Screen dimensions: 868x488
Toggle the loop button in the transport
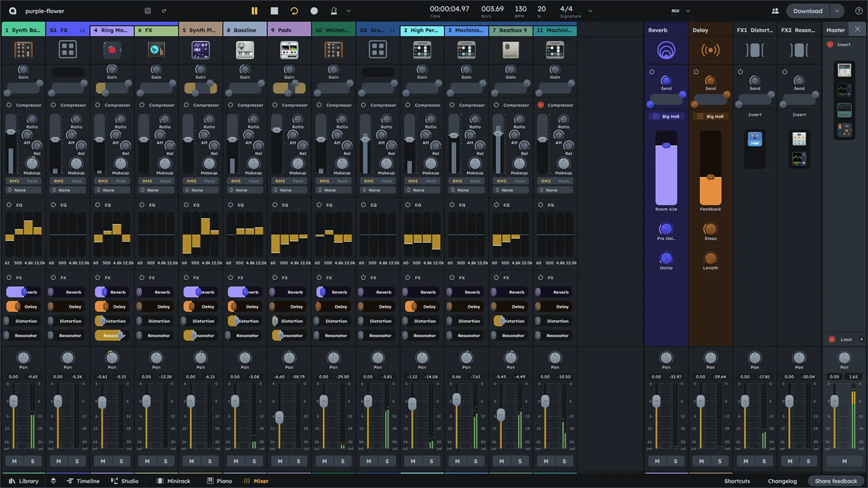(294, 11)
